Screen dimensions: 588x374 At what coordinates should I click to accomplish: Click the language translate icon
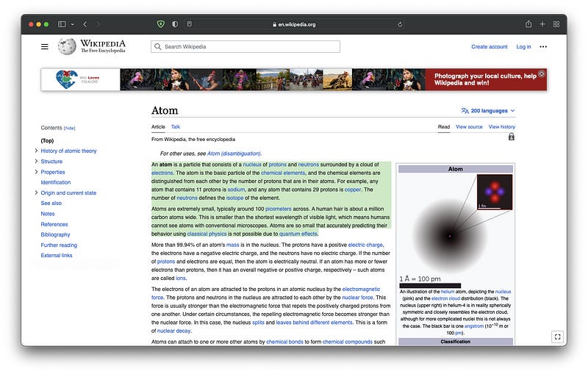click(465, 111)
